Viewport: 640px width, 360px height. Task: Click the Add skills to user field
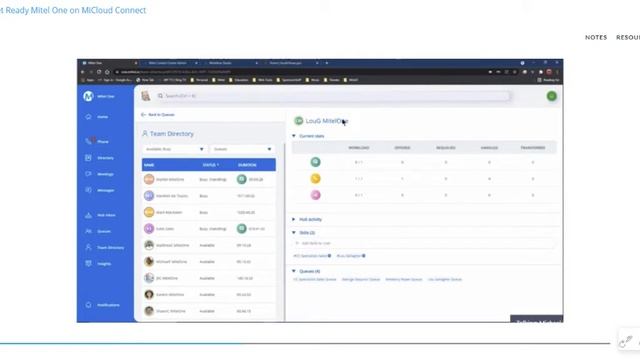[x=424, y=243]
